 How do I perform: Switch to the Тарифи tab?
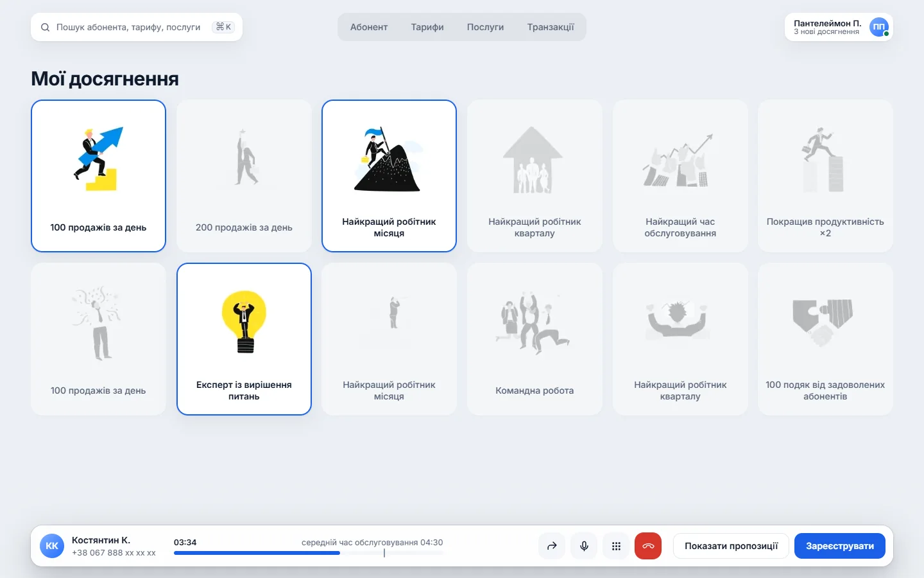427,27
